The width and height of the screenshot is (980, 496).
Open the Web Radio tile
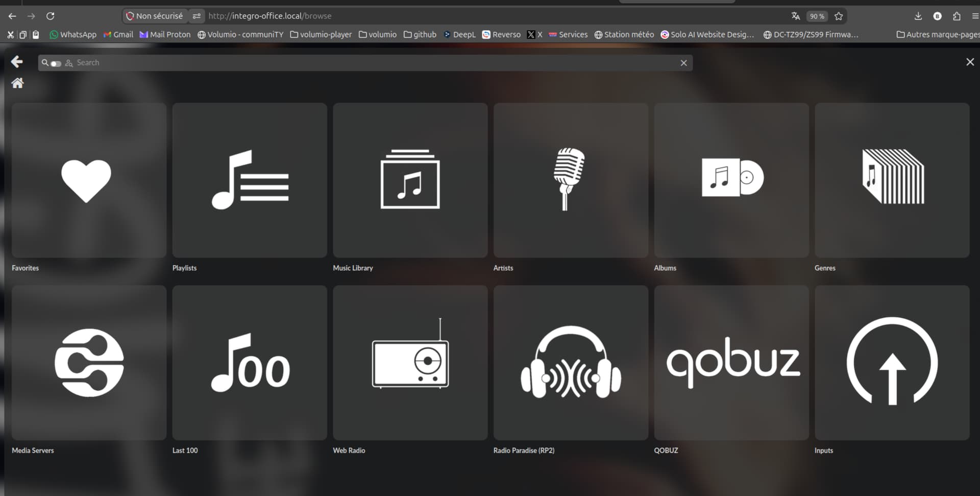click(x=410, y=363)
